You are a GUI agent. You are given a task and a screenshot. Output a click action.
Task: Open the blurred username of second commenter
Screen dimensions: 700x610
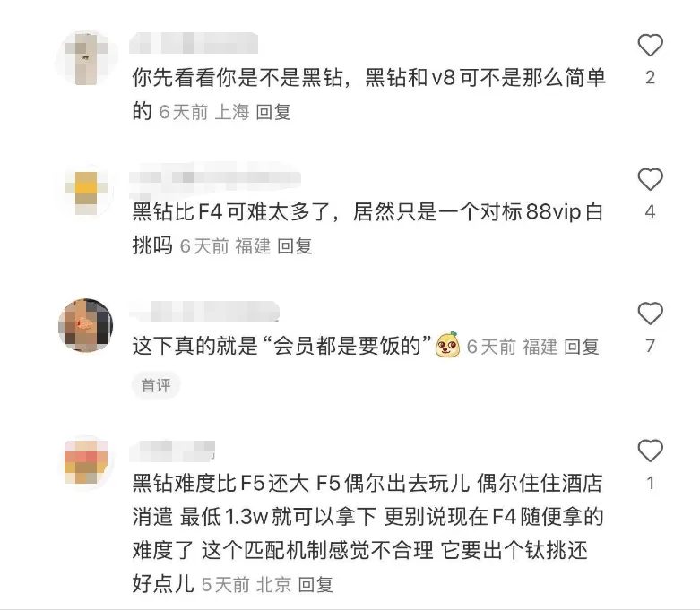point(215,178)
